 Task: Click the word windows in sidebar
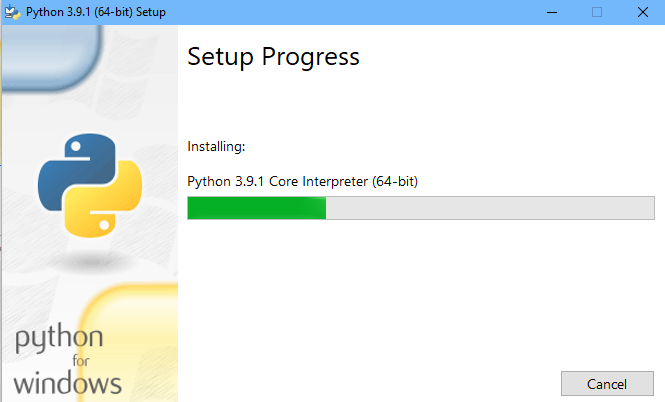[x=68, y=383]
